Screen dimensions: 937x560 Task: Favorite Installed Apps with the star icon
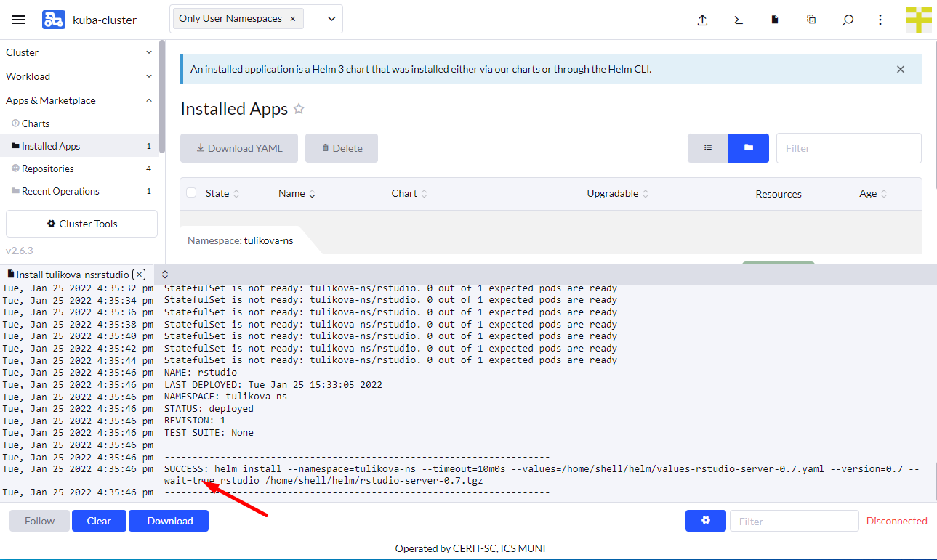click(299, 109)
